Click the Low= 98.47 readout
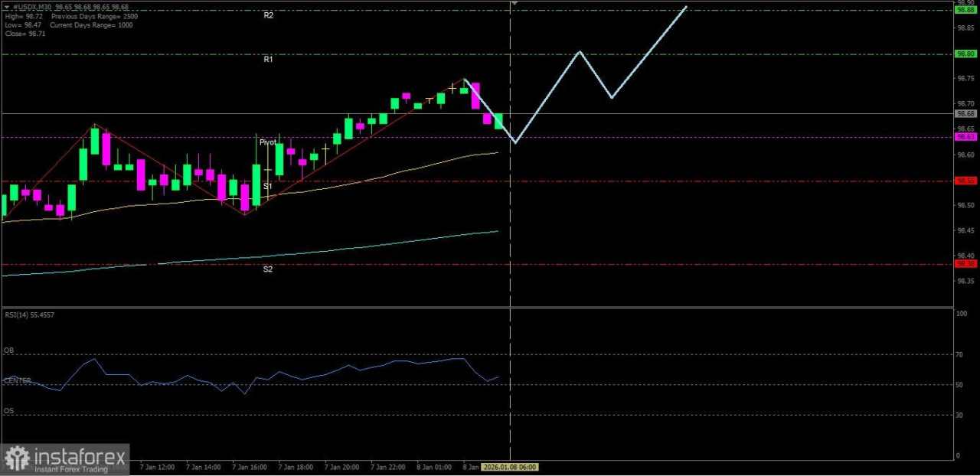Viewport: 980px width, 476px height. tap(22, 24)
